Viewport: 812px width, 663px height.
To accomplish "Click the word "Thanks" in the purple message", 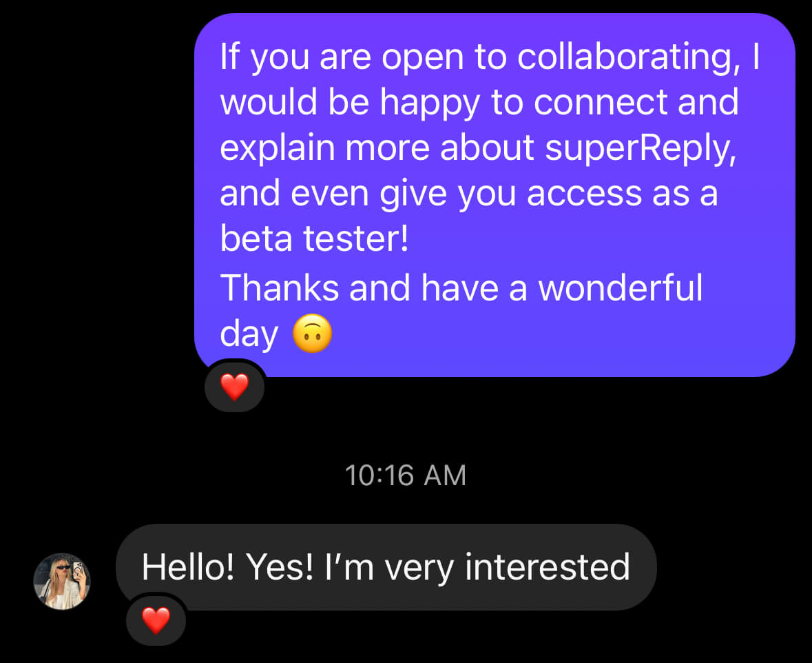I will pos(280,287).
